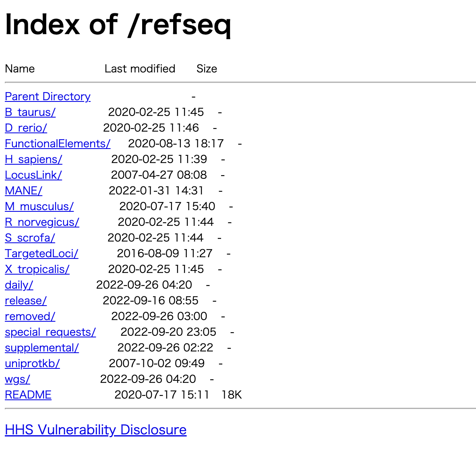Open the FunctionalElements/ directory
This screenshot has height=459, width=476.
click(58, 144)
